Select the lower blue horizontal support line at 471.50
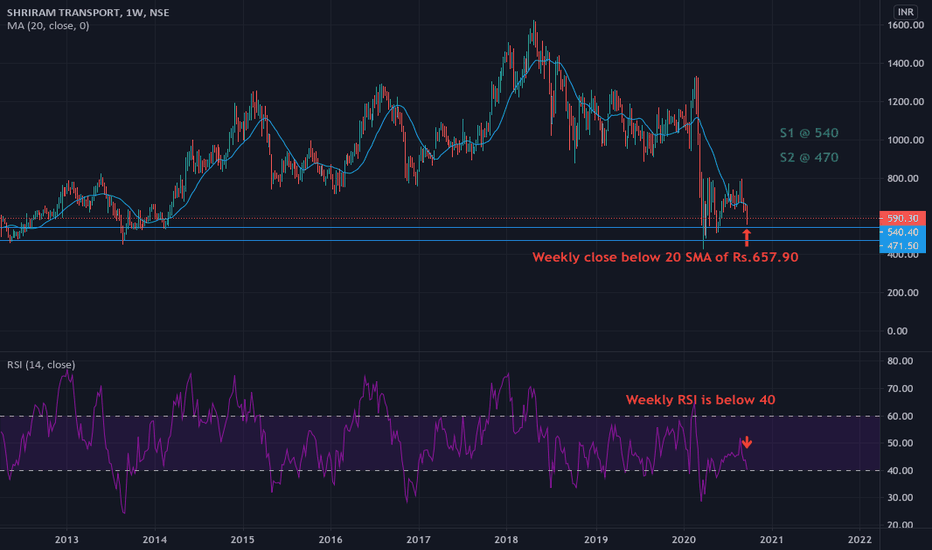The height and width of the screenshot is (550, 932). click(440, 241)
